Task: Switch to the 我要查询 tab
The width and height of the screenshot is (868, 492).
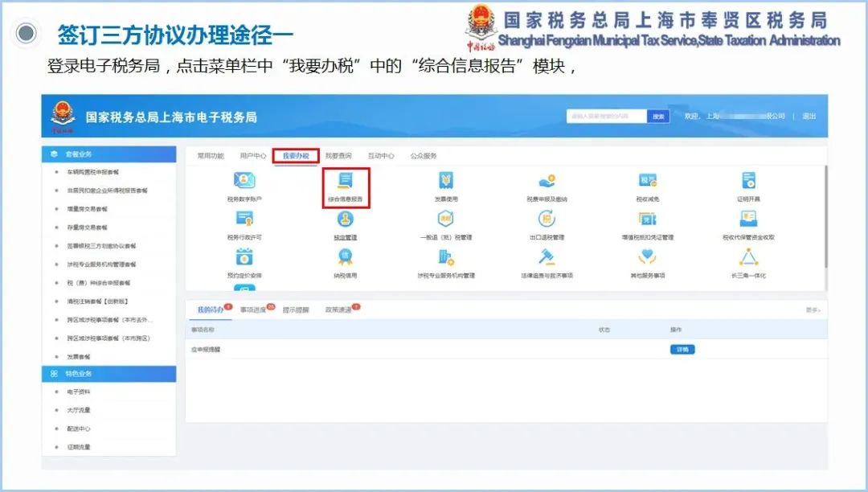Action: pyautogui.click(x=338, y=156)
